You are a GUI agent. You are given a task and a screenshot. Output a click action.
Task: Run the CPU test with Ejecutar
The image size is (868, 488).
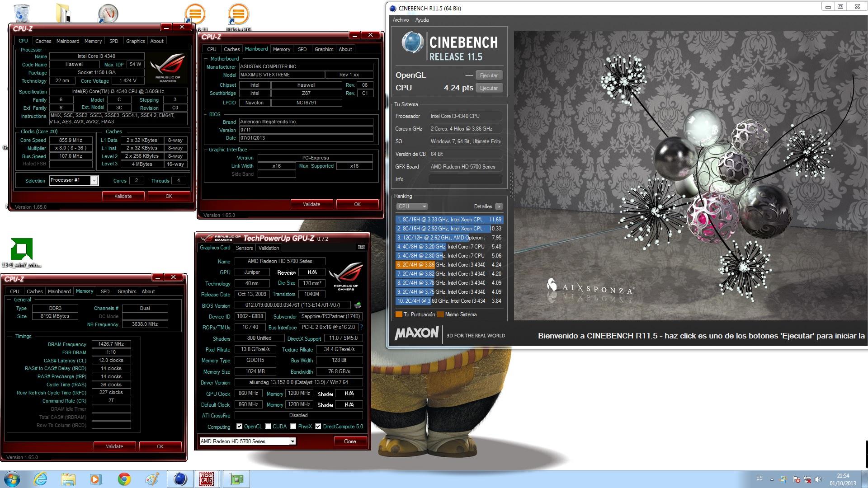click(489, 88)
